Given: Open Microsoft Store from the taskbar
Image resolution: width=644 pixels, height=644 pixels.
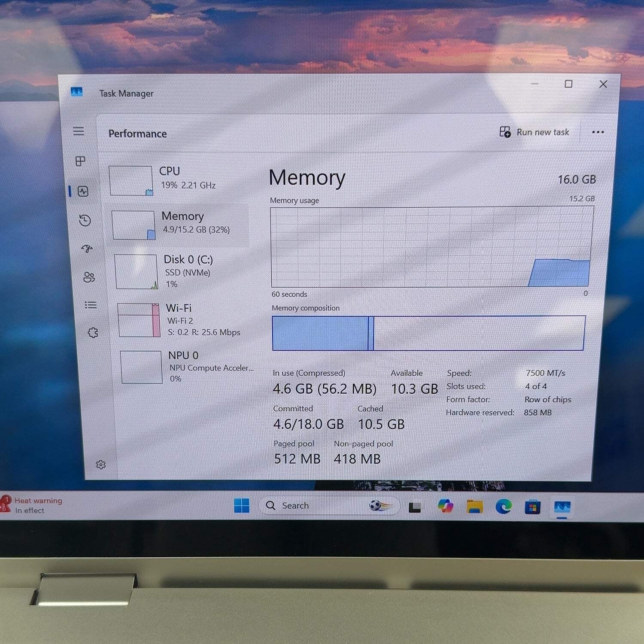Looking at the screenshot, I should tap(532, 507).
